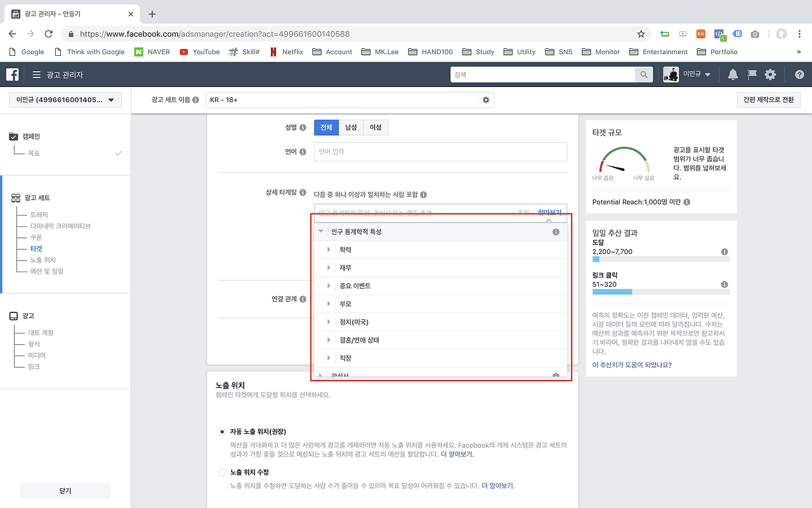Click the search magnifier icon

pos(643,74)
